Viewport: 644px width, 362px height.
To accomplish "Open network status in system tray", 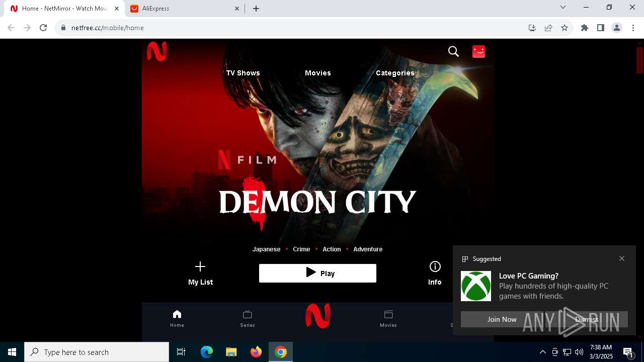I will click(x=567, y=352).
